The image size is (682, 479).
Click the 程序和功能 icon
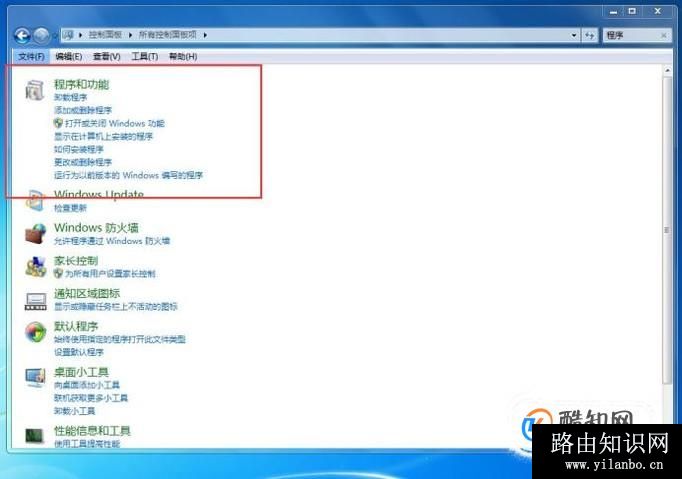(35, 90)
